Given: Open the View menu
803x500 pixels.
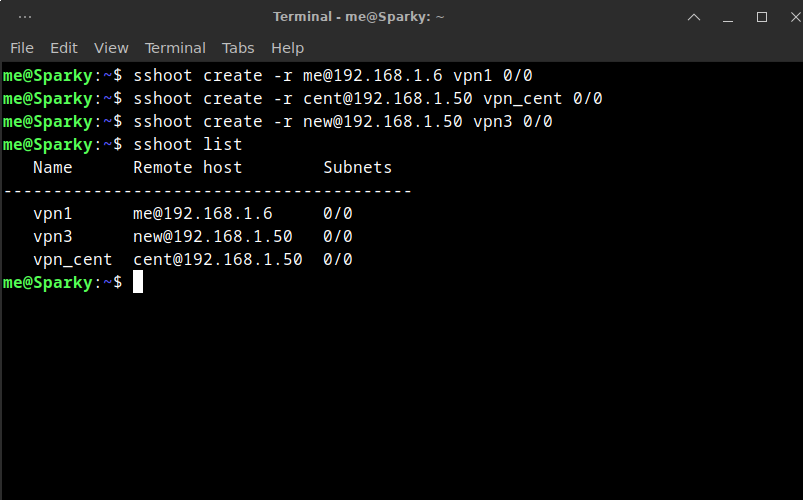Looking at the screenshot, I should (111, 48).
